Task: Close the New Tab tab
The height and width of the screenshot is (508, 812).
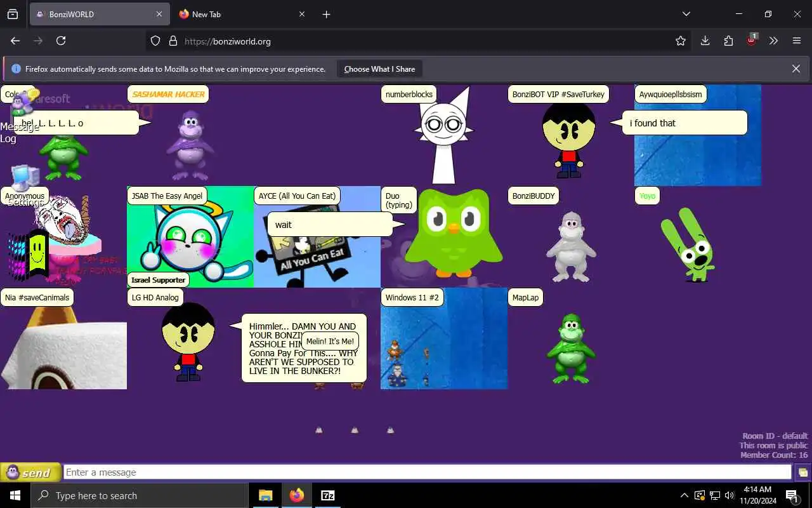Action: pyautogui.click(x=302, y=14)
